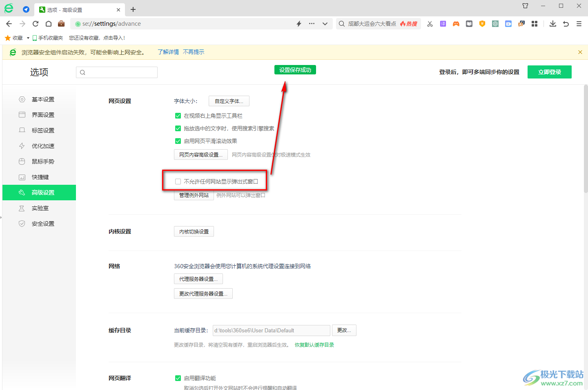Click the 热搜 hot search badge
Screen dimensions: 588x390
coord(409,24)
